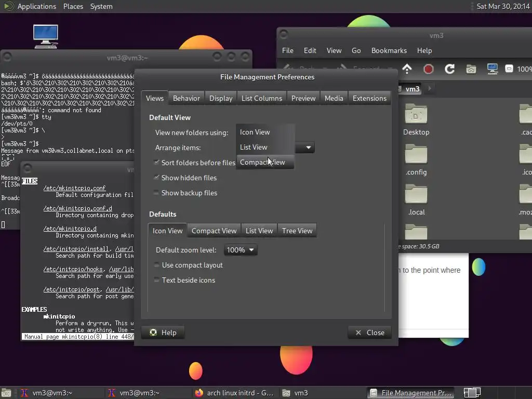Click the /etc/mkinitcpio.conf path in man page terminal
Viewport: 532px width, 399px height.
click(74, 188)
